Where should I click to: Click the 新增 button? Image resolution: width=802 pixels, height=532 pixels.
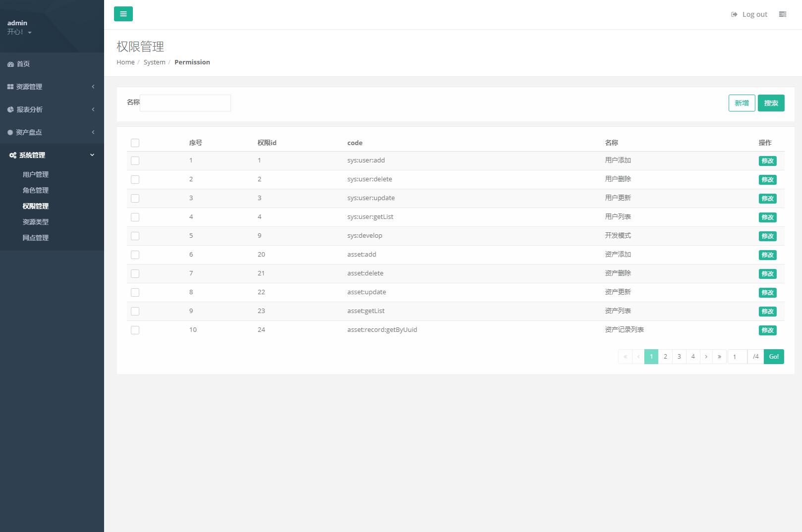coord(742,103)
